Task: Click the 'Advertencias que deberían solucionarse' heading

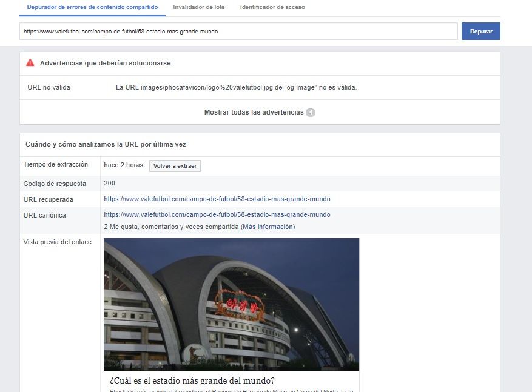Action: pyautogui.click(x=105, y=63)
